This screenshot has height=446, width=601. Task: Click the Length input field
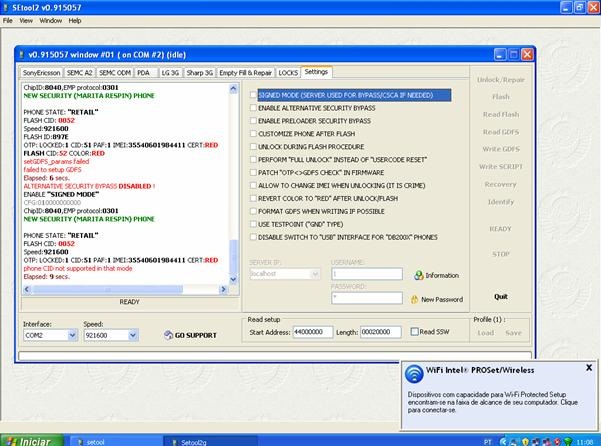(381, 332)
